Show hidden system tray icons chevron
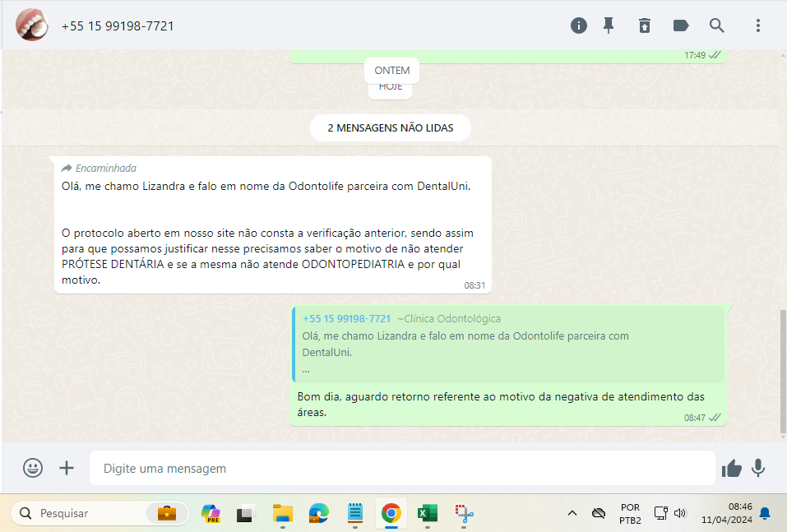787x532 pixels. click(x=572, y=514)
